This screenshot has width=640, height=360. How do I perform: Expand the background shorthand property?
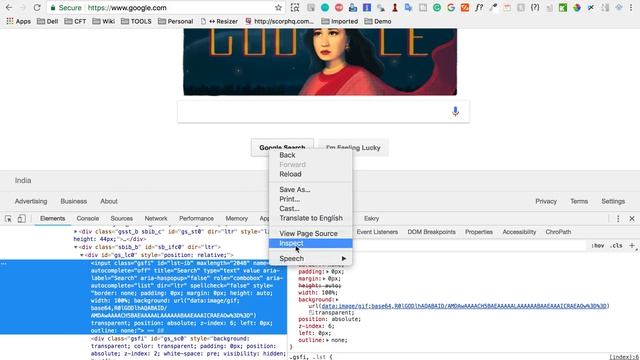tap(337, 300)
